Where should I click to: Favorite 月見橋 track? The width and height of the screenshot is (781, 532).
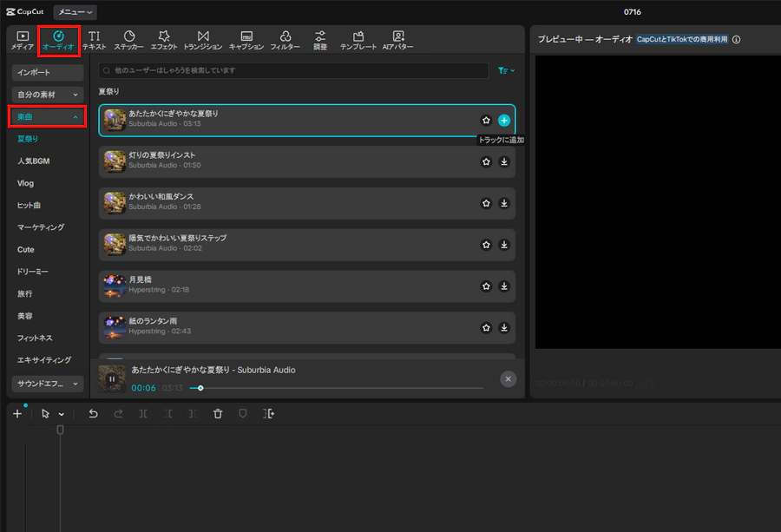coord(486,286)
